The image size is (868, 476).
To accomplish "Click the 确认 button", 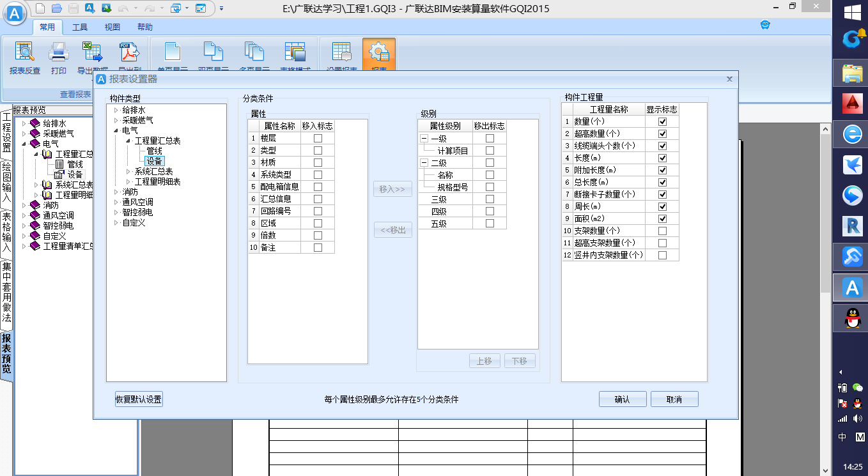I will [623, 399].
